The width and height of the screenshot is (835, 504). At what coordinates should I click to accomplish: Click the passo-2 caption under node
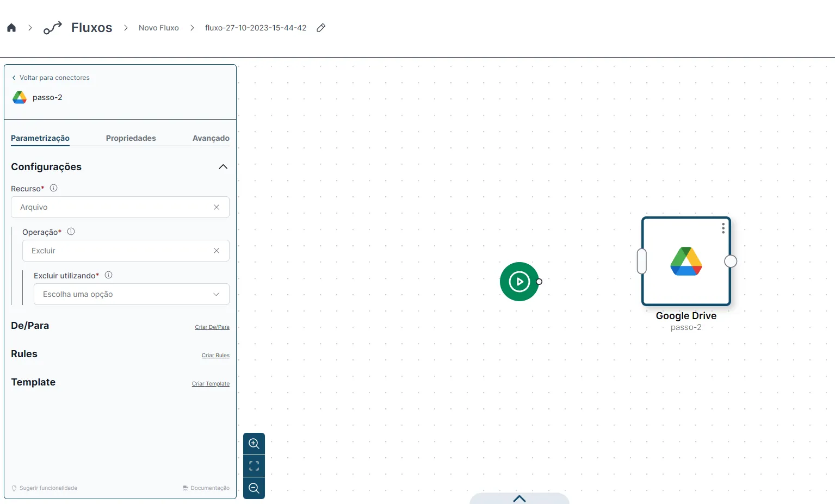point(686,327)
